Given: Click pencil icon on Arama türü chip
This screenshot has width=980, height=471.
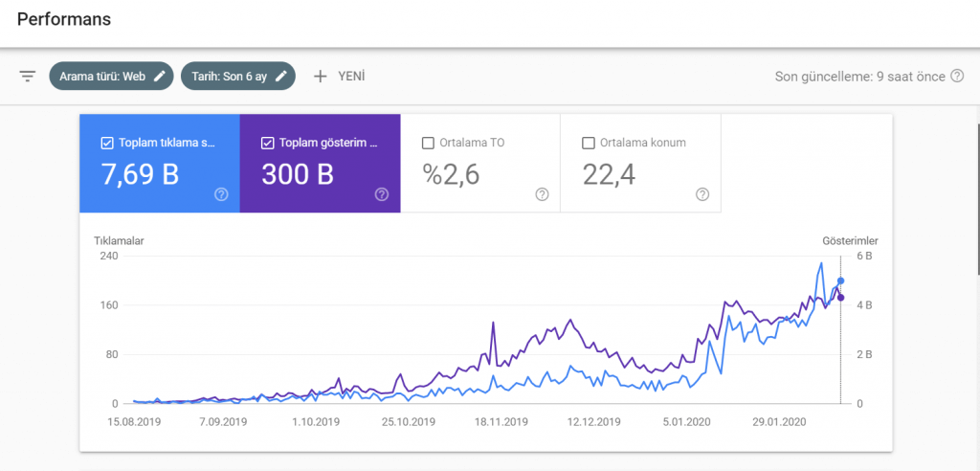Looking at the screenshot, I should [x=160, y=76].
